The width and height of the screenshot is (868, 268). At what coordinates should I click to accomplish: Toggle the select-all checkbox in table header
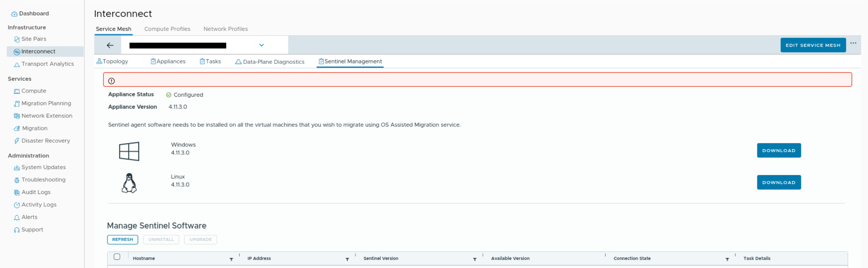[x=117, y=257]
